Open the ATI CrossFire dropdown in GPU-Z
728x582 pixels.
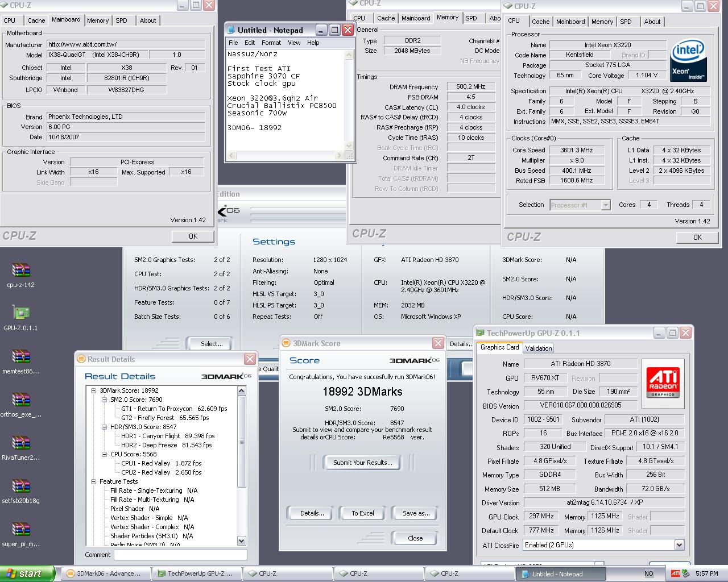[x=679, y=545]
